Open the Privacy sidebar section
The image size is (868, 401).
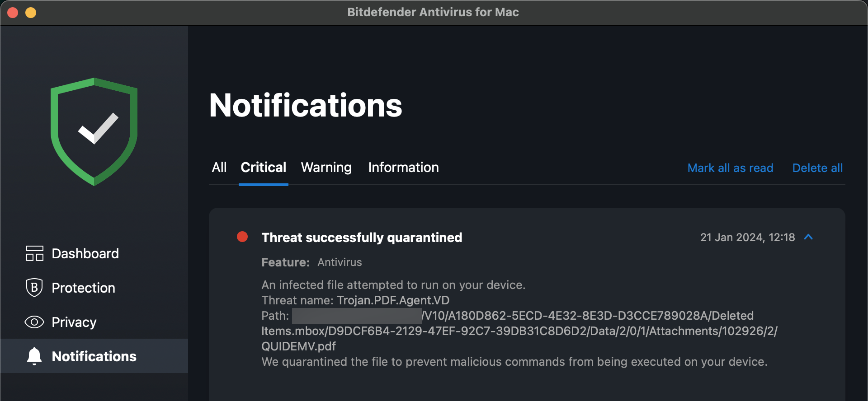[74, 322]
